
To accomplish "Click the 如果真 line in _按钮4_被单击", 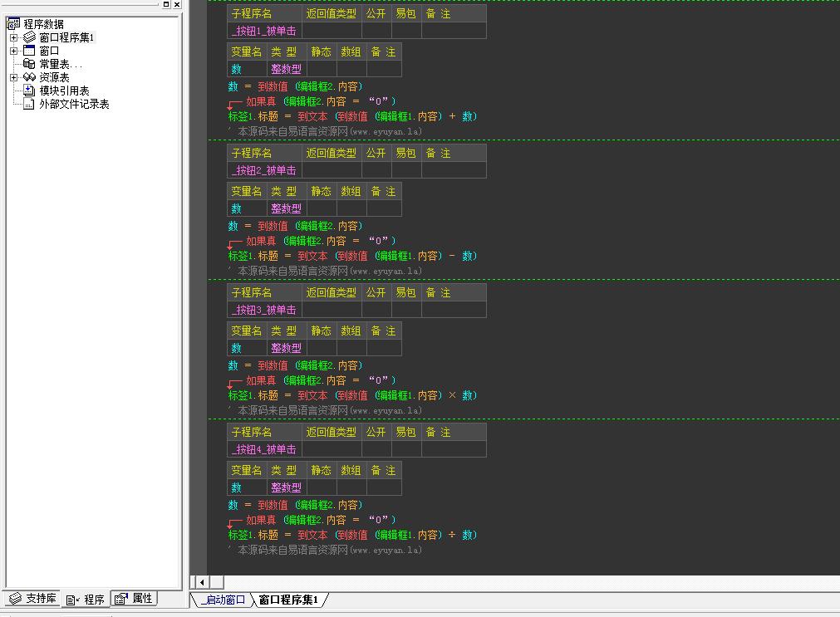I will pyautogui.click(x=321, y=520).
